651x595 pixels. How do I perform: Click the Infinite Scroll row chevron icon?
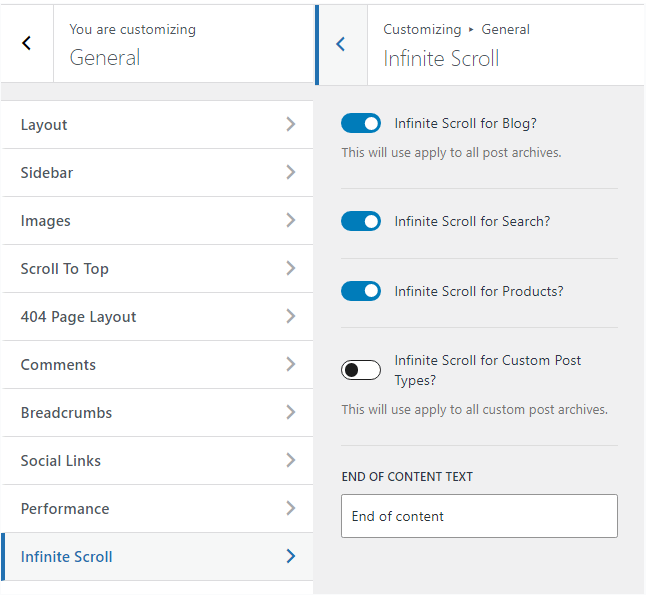290,557
